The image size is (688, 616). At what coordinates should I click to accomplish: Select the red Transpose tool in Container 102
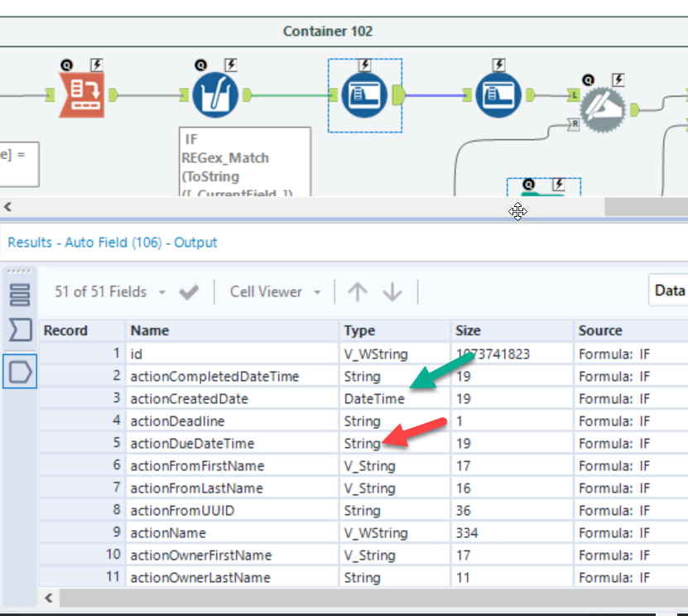pyautogui.click(x=83, y=94)
